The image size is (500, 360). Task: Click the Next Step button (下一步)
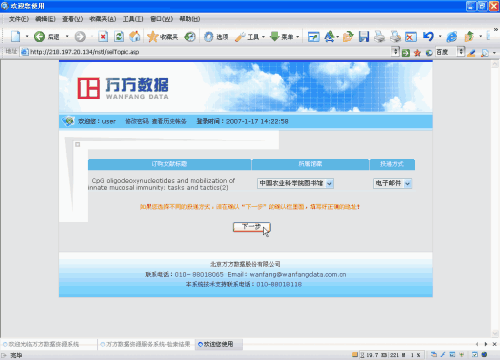click(251, 227)
